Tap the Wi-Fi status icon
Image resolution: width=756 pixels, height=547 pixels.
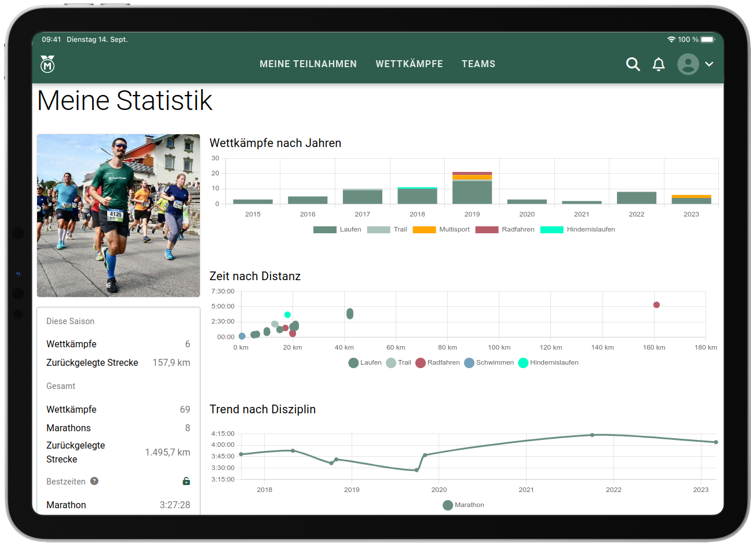[671, 39]
